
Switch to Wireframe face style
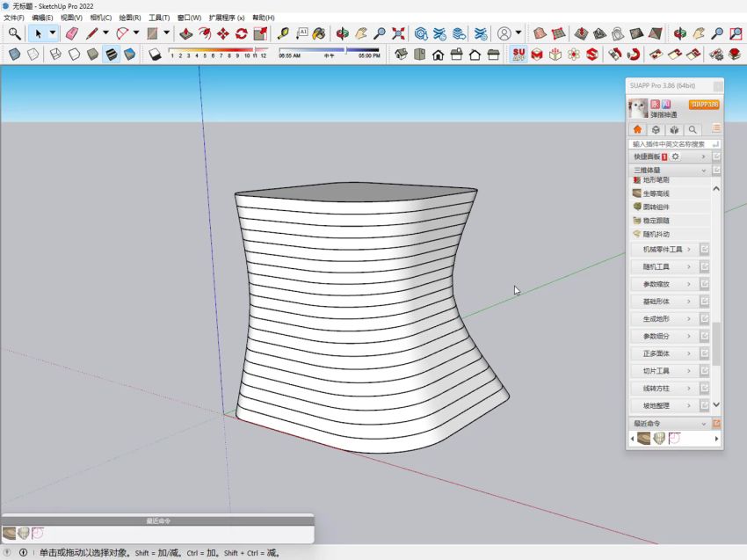(x=55, y=55)
